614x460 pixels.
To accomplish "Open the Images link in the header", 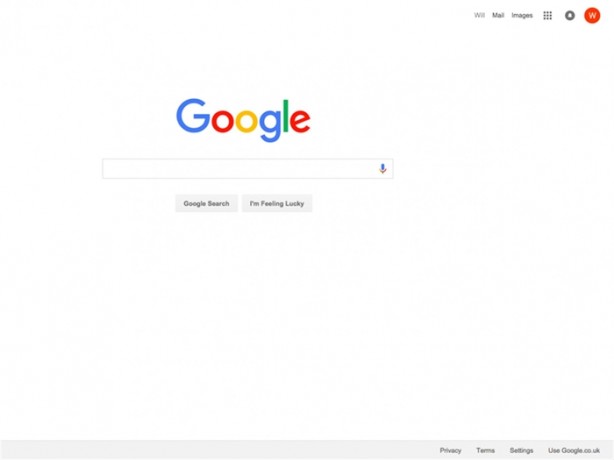I will tap(522, 15).
